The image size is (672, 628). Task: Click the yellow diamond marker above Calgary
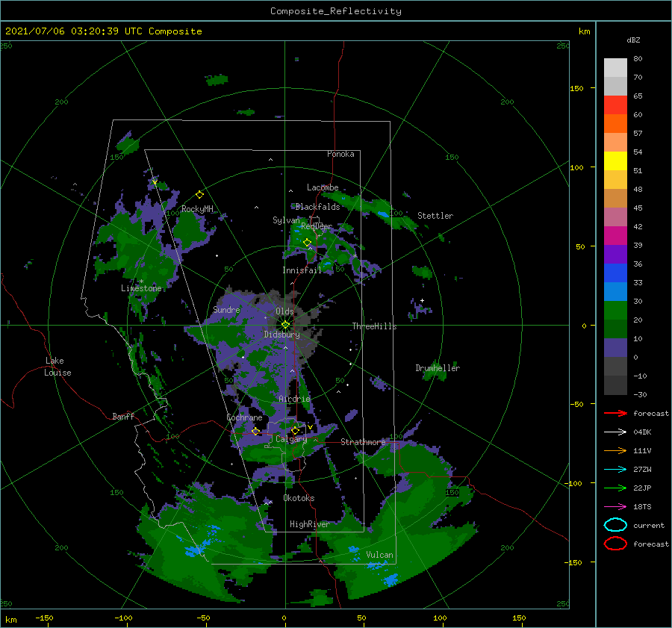[295, 430]
